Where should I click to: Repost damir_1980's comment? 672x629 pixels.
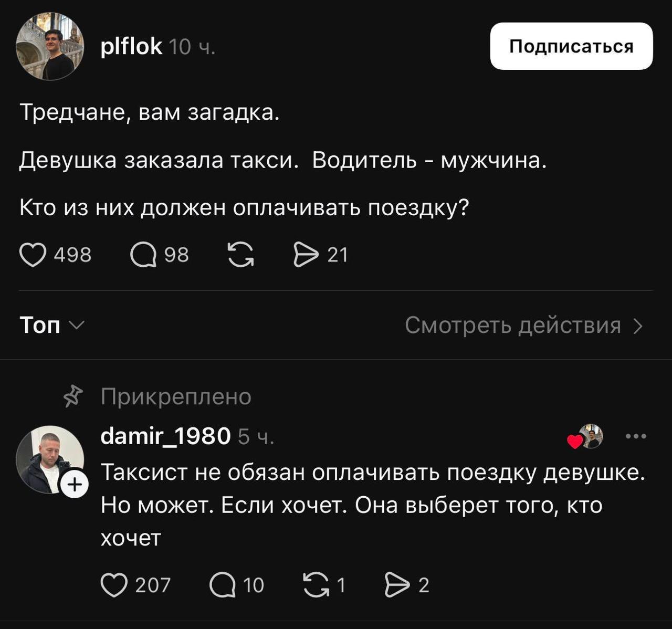point(316,585)
